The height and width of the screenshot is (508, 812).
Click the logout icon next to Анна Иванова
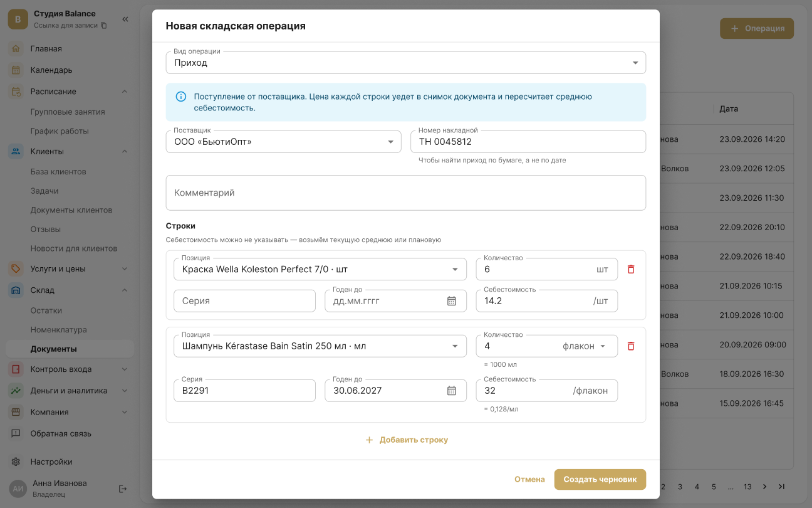123,489
